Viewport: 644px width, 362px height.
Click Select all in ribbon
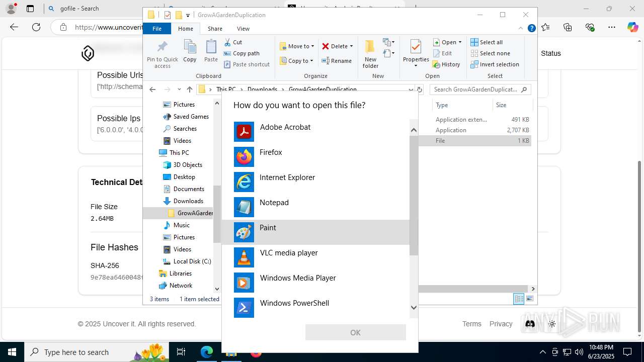487,42
